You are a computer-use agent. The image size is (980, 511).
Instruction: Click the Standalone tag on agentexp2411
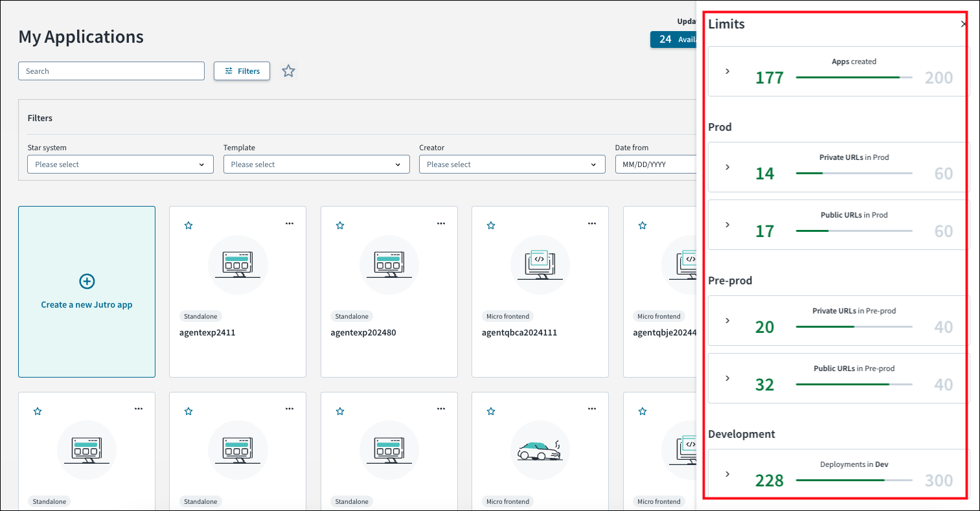(201, 317)
